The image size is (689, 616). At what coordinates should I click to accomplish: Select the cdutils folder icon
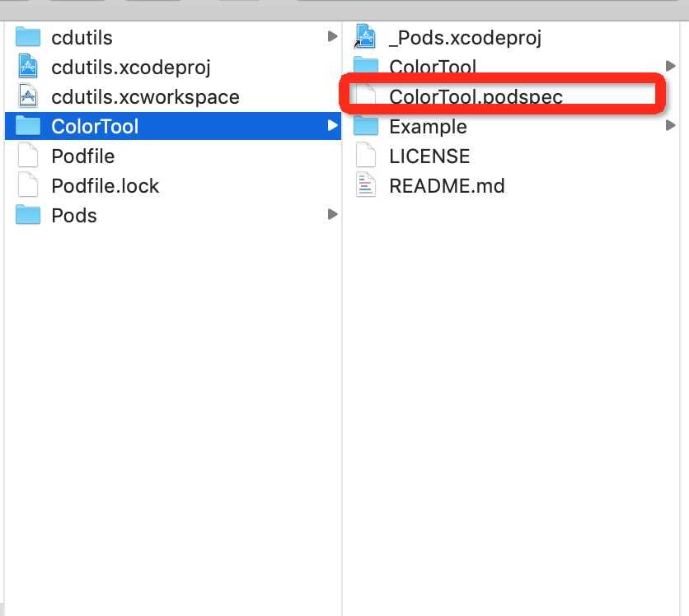(28, 37)
